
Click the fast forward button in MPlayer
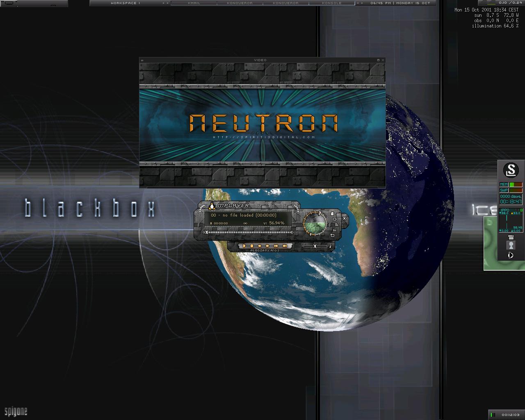(x=268, y=246)
